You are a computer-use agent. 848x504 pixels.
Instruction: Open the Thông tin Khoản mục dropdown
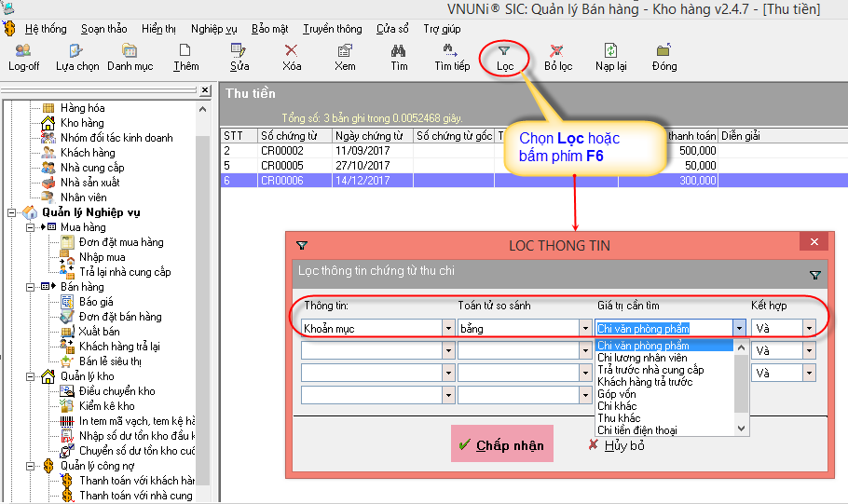(x=447, y=328)
